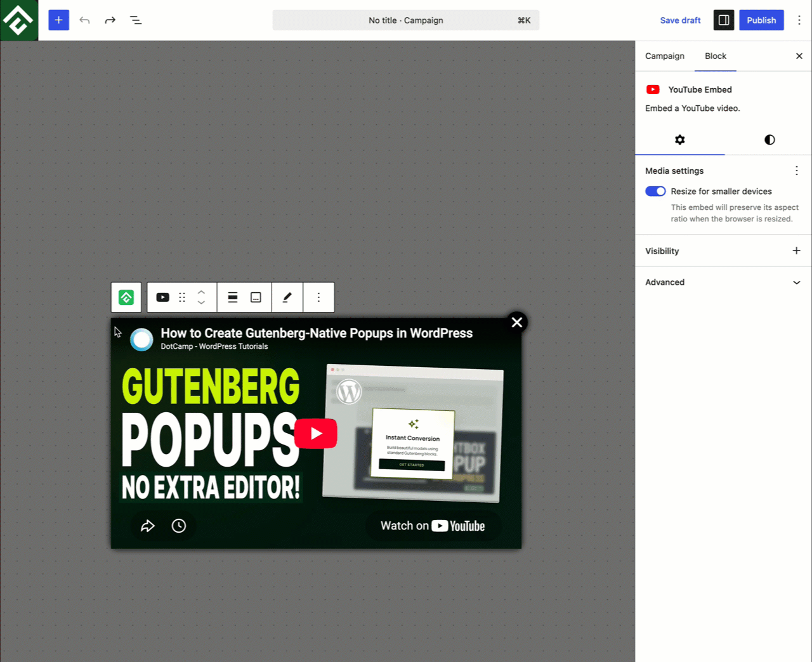Publish the campaign

coord(761,20)
